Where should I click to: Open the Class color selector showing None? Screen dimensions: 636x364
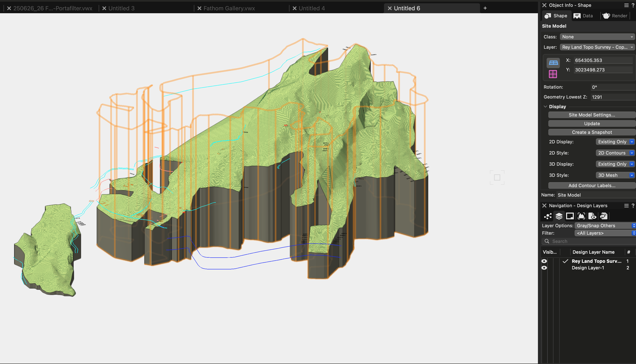[597, 37]
